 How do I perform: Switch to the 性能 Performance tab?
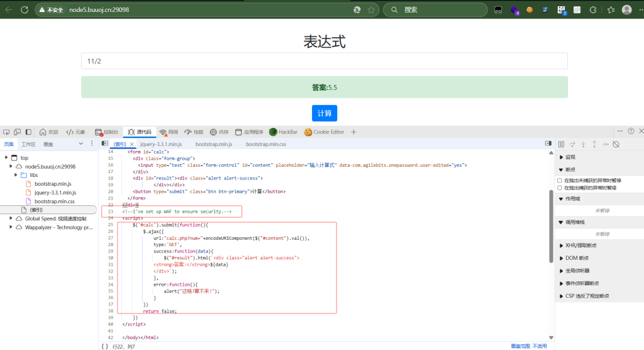click(194, 132)
